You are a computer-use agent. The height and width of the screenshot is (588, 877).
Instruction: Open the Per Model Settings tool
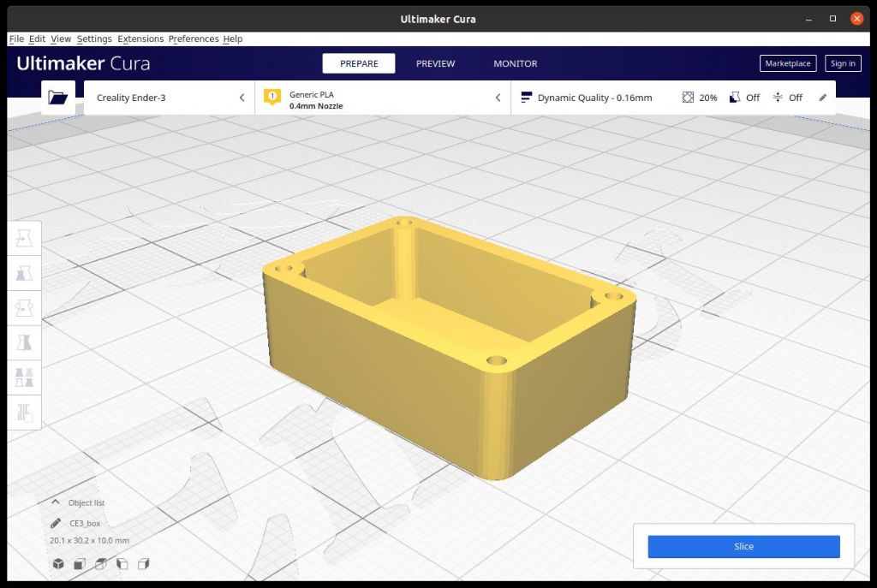[x=24, y=377]
